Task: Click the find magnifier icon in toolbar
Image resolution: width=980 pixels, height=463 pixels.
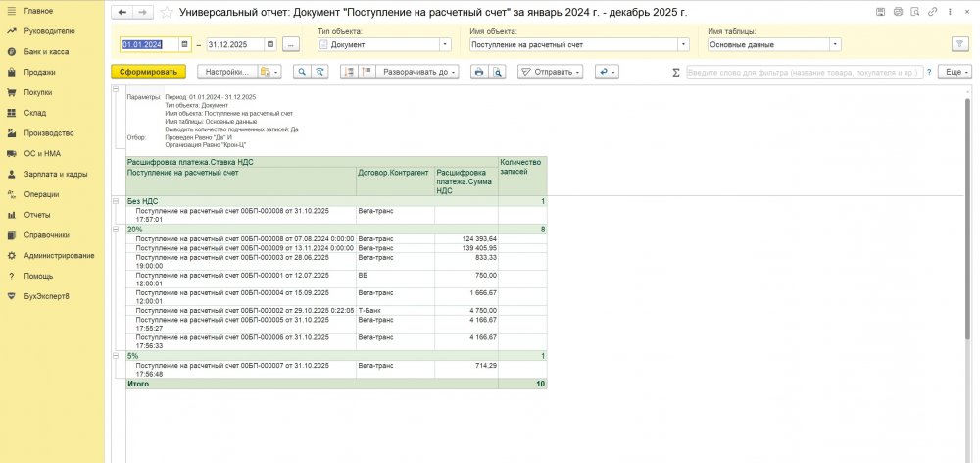Action: click(x=302, y=72)
